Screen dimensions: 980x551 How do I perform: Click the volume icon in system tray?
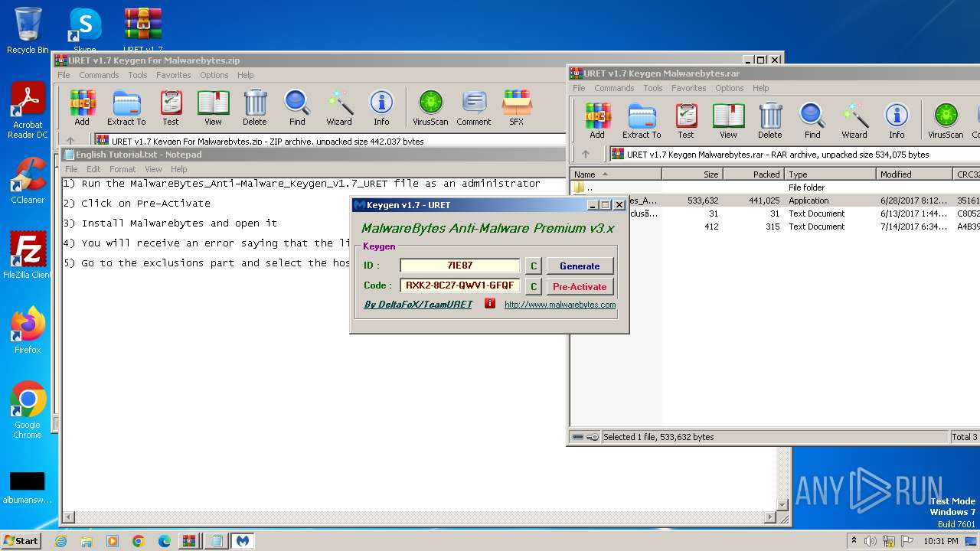pos(871,541)
